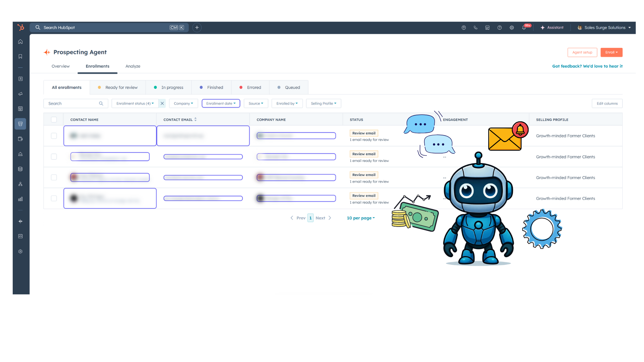Open the 10 per page dropdown
This screenshot has height=362, width=644.
pos(361,218)
